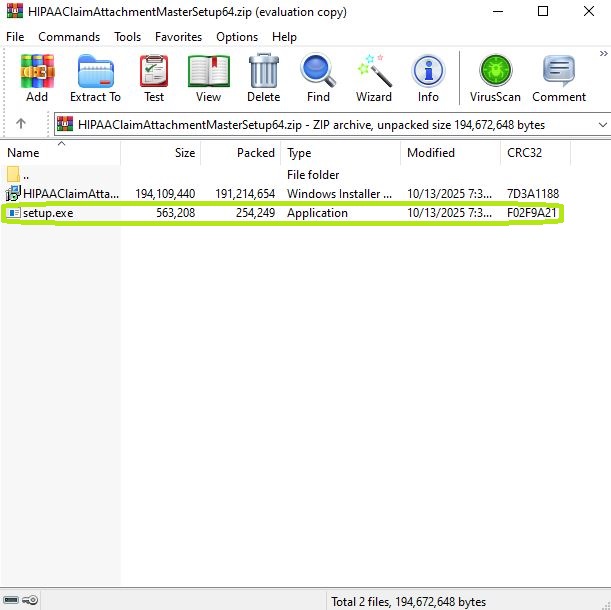Click the key password icon in status bar
Screen dimensions: 611x610
(x=30, y=600)
